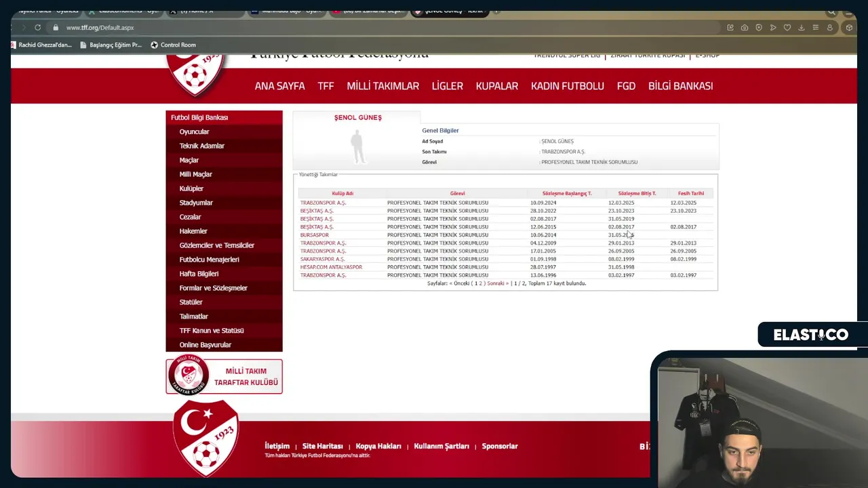Screen dimensions: 868x488
Task: Open TRABZONSPOR A.Ş. row starting 13.06.1996
Action: (323, 275)
